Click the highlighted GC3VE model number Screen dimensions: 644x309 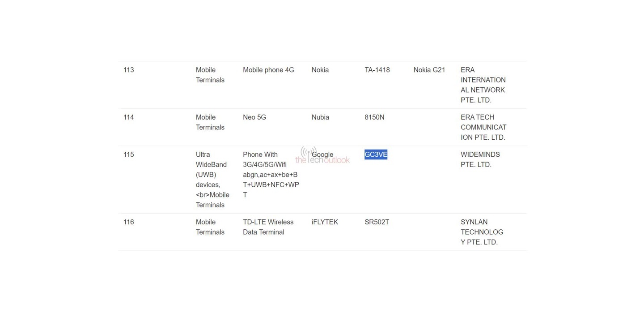(x=376, y=155)
